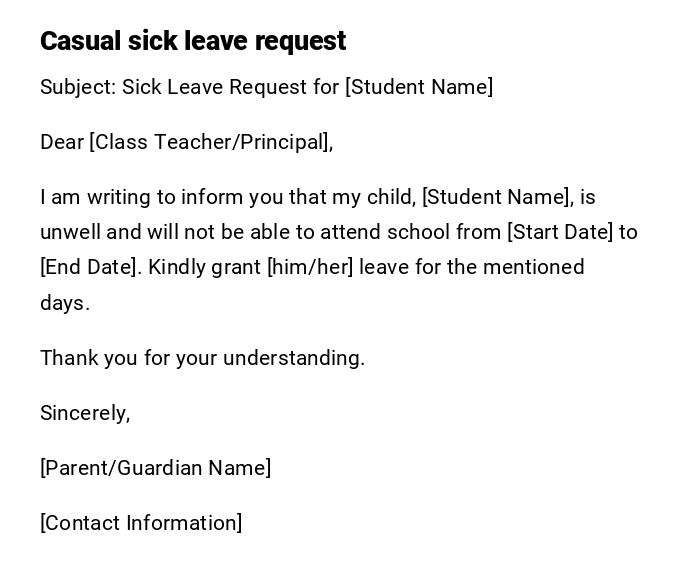Click the [Student Name] placeholder in subject line

coord(419,87)
